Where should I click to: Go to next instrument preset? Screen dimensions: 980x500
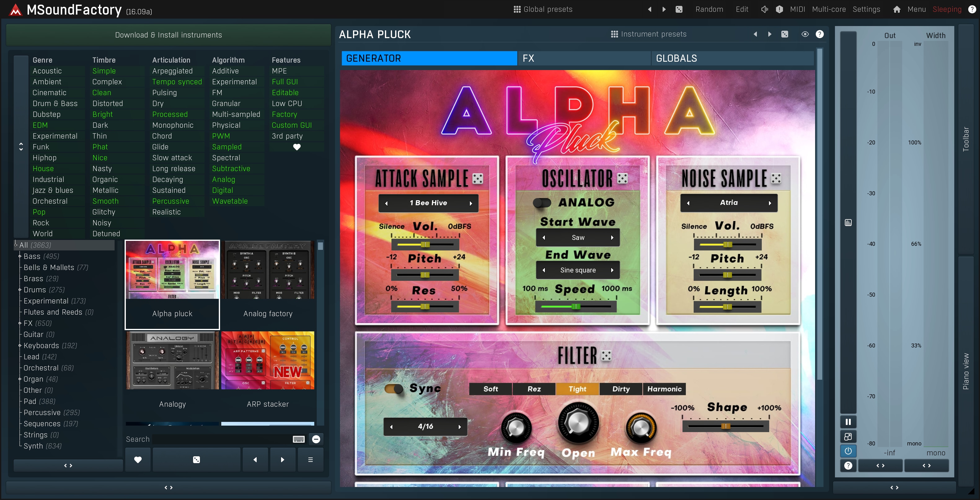tap(770, 34)
